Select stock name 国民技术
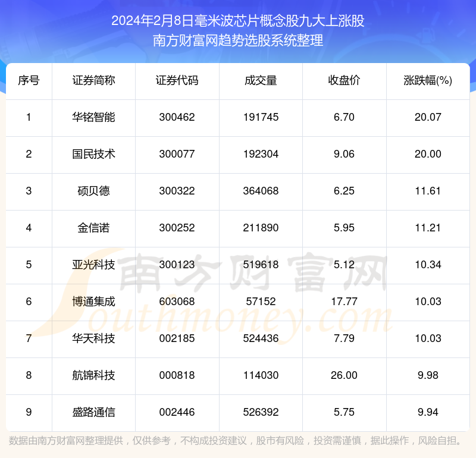 [93, 154]
